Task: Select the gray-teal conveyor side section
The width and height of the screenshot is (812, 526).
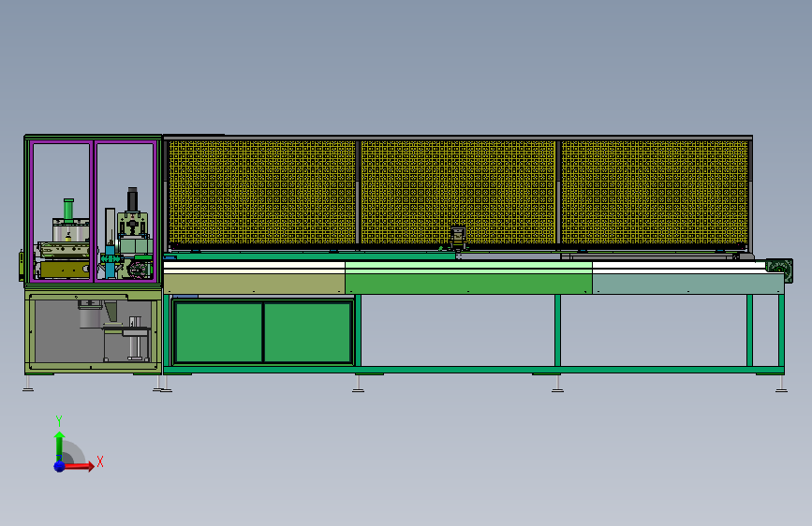Action: pos(687,284)
